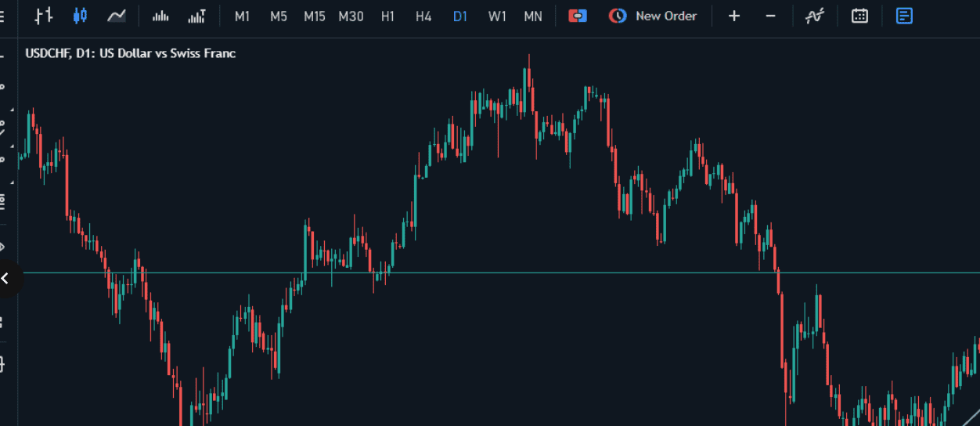
Task: Open the indicators list icon
Action: pyautogui.click(x=815, y=16)
